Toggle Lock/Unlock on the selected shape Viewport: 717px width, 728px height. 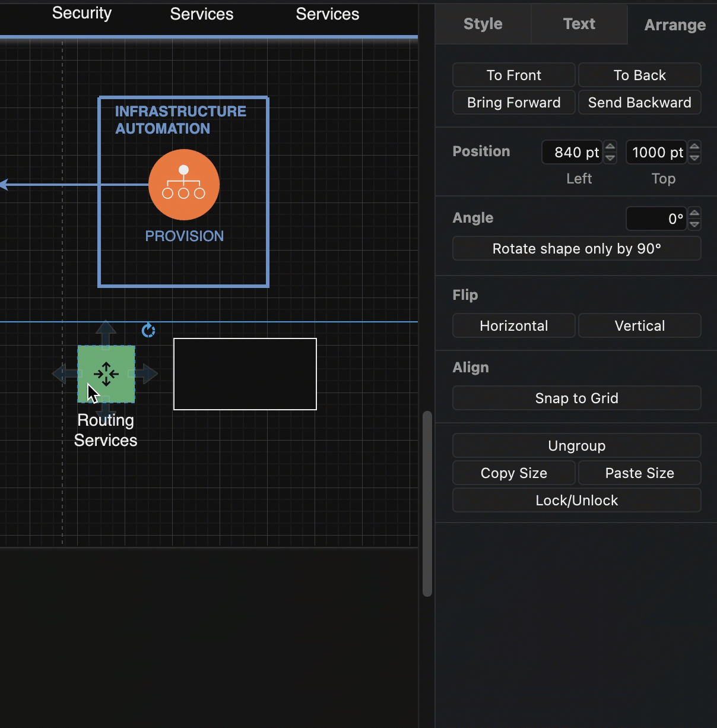pos(576,500)
